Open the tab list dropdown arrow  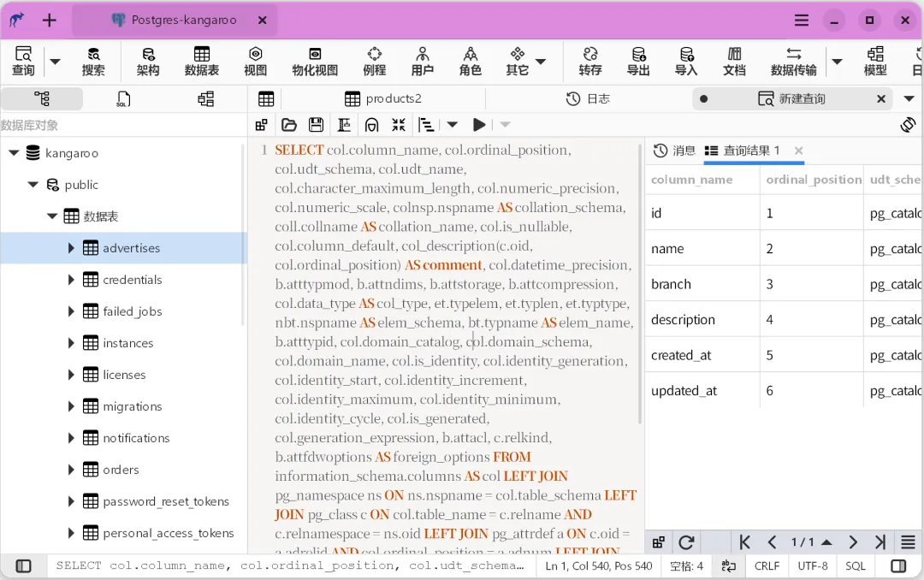(x=909, y=99)
